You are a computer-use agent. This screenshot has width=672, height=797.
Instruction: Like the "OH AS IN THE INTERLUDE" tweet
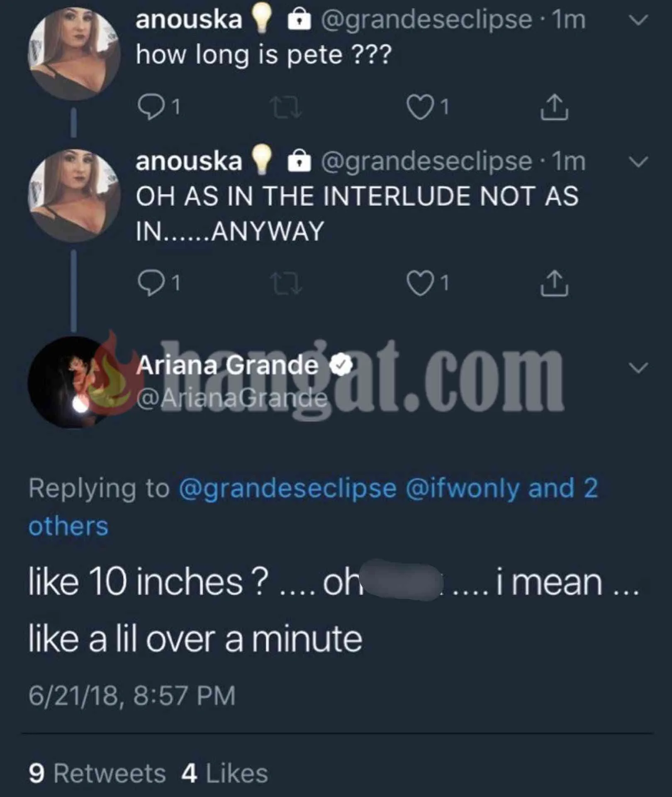(419, 283)
